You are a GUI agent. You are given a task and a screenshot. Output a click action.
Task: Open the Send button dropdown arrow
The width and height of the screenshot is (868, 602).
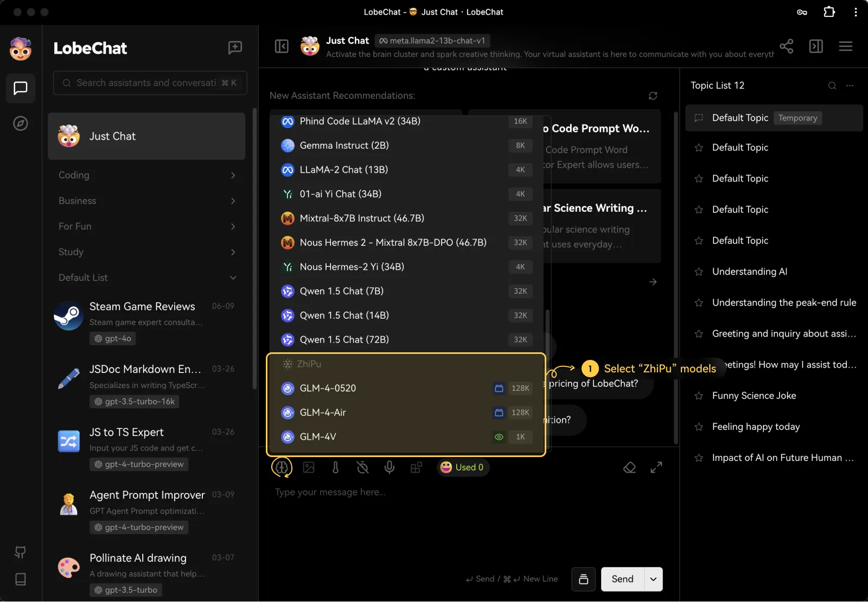pos(653,579)
